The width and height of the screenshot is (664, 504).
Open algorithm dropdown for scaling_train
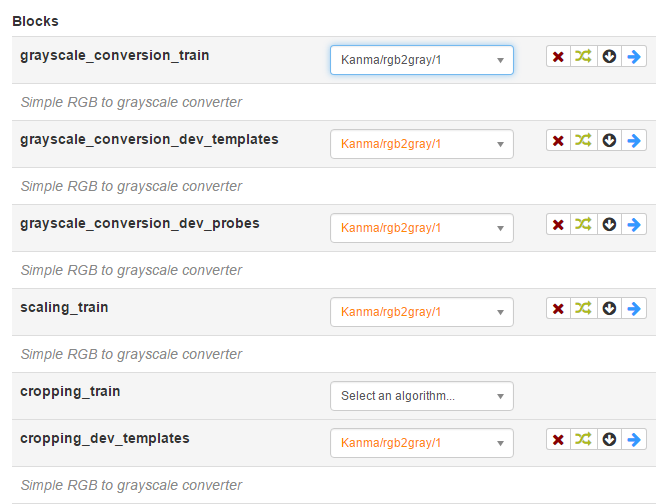point(422,312)
